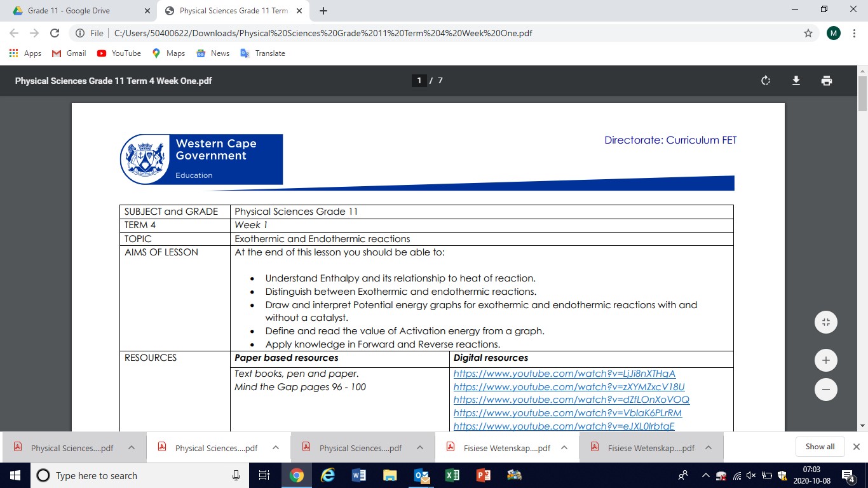Click the scrollbar down arrow

[x=862, y=426]
